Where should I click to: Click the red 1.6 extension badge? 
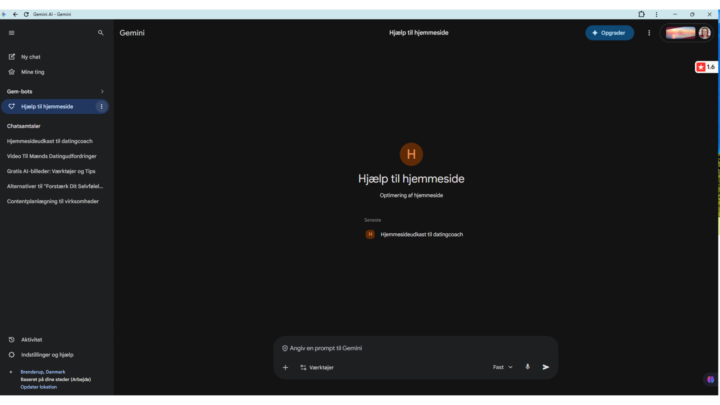706,67
